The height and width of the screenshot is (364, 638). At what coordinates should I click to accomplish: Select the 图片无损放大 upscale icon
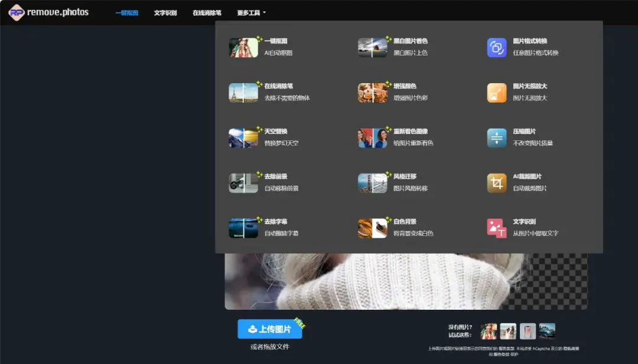tap(497, 93)
